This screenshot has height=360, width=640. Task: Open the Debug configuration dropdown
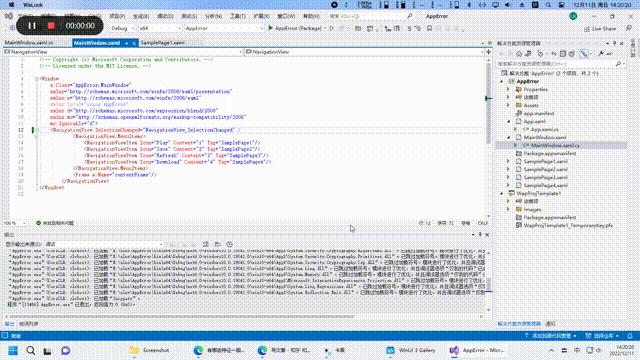click(122, 28)
